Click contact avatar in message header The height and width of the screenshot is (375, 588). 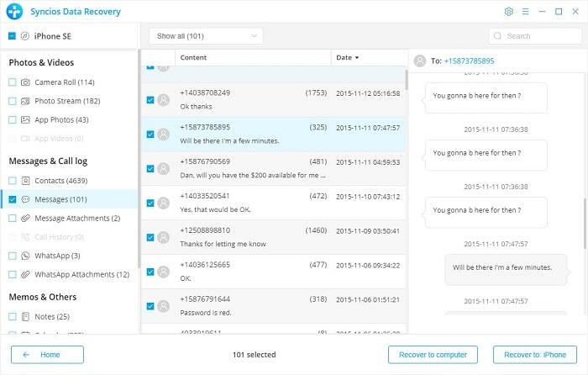pos(420,61)
